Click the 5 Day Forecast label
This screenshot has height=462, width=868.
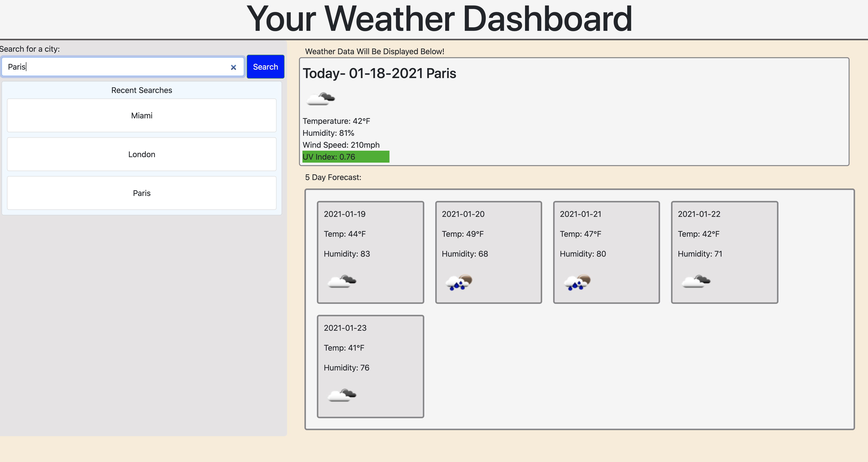[x=333, y=177]
